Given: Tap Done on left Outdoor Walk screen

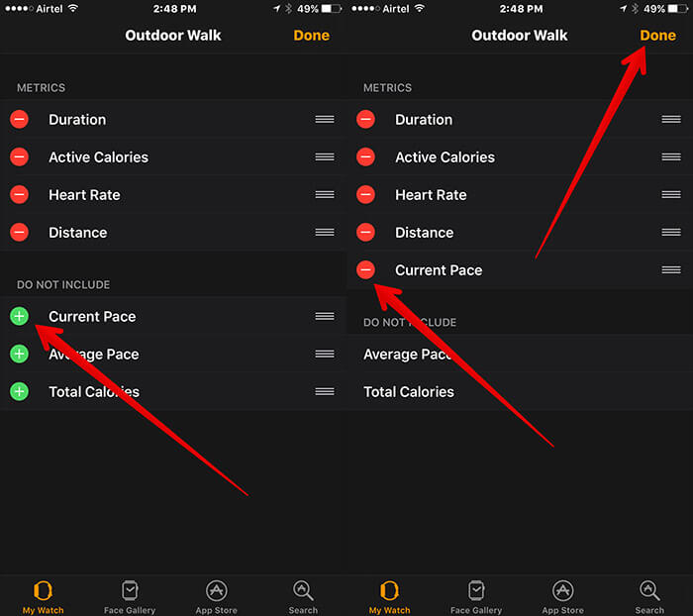Looking at the screenshot, I should click(312, 36).
